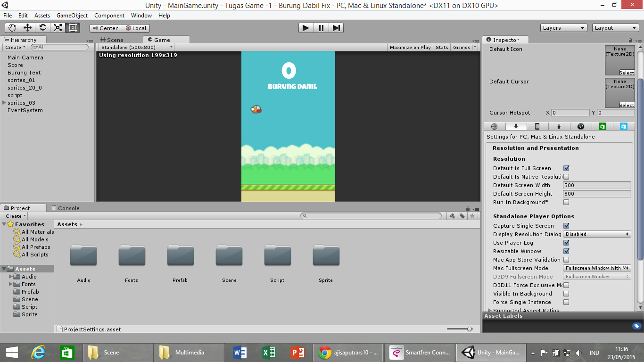
Task: Open the Web Player platform settings tab
Action: [x=494, y=126]
